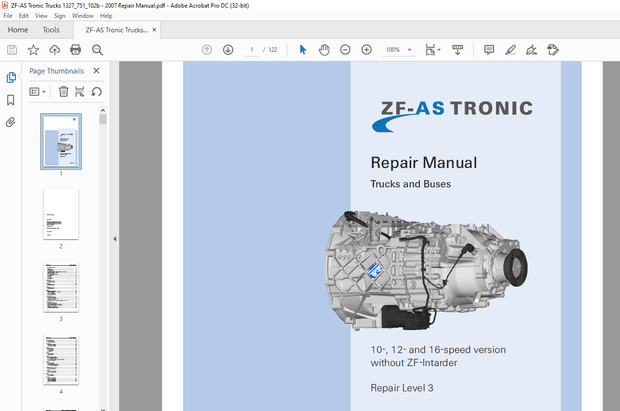Click the page number input field
The image size is (620, 411).
coord(252,50)
